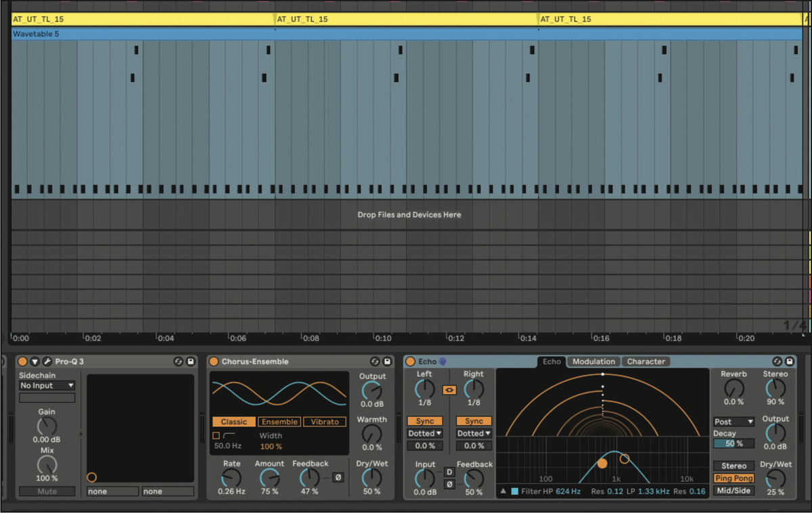Save Pro-Q 3 preset with disk icon
This screenshot has width=812, height=513.
190,361
